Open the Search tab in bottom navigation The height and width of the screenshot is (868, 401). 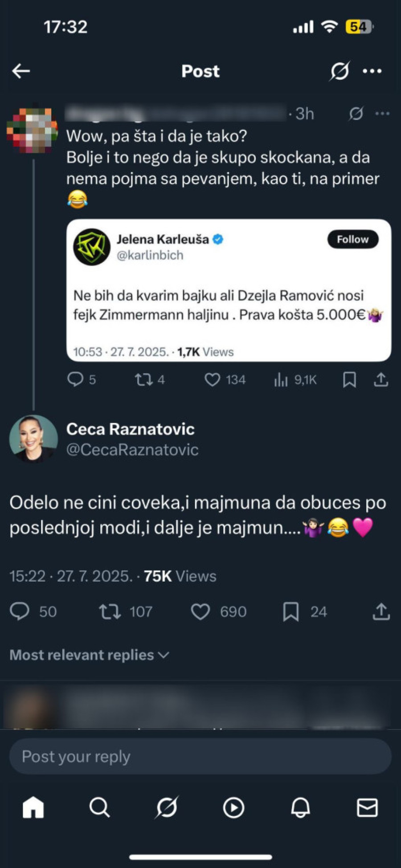pyautogui.click(x=99, y=807)
